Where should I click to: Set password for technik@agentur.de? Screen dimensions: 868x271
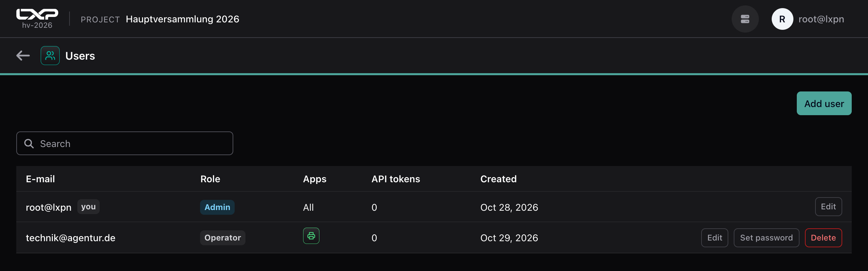[x=766, y=238]
